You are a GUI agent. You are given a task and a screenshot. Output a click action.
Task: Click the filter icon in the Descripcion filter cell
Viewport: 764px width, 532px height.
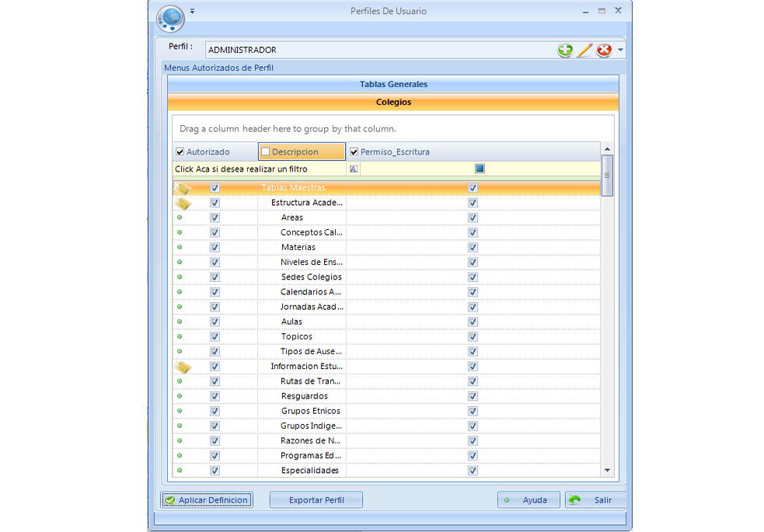click(354, 169)
